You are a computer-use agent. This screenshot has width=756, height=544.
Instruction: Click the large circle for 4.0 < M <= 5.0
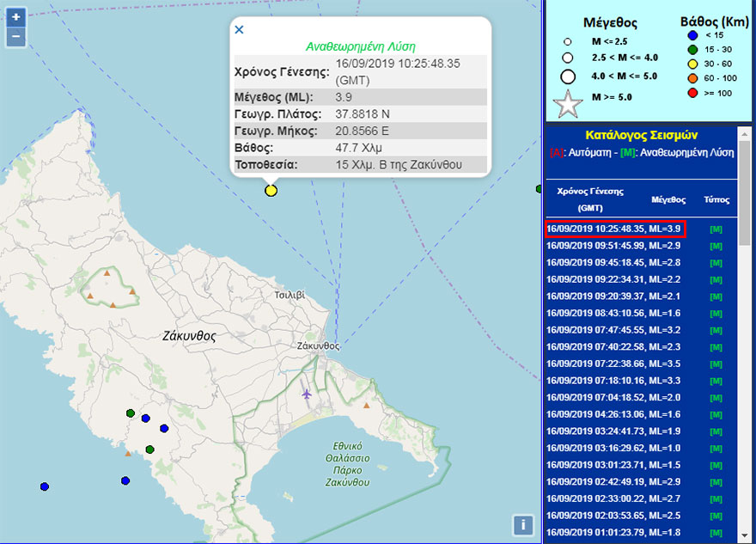(567, 76)
